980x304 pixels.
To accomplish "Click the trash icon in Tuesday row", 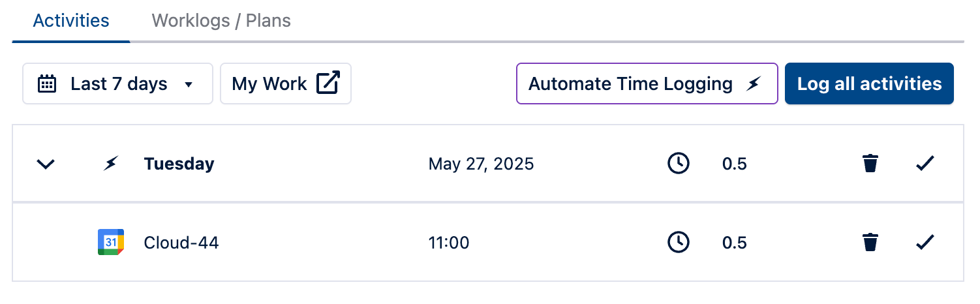I will (870, 164).
